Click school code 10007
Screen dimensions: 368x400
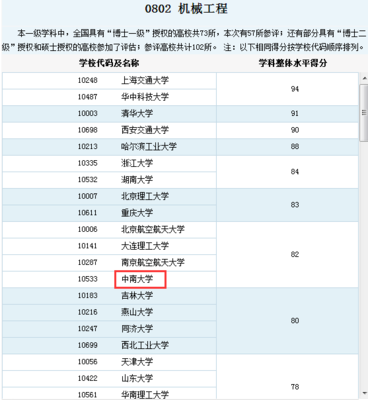[88, 196]
